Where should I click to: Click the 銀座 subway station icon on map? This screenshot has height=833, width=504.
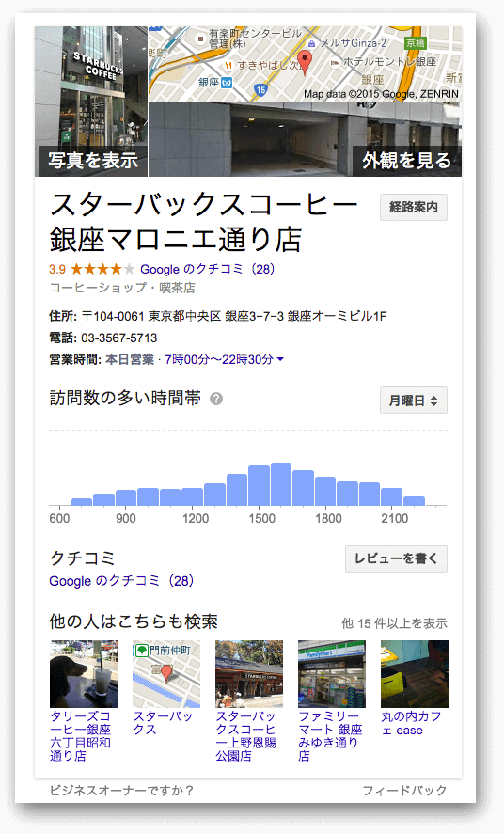coord(227,83)
